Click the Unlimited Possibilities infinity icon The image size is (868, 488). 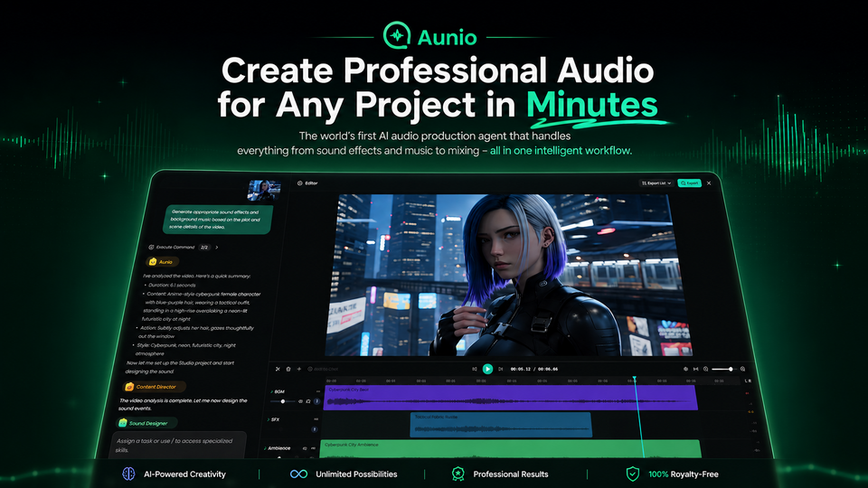(298, 474)
